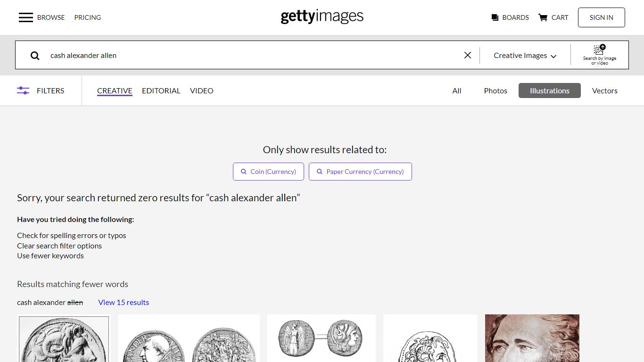Open the ram-horned head coin illustration
This screenshot has width=644, height=362.
pos(64,338)
